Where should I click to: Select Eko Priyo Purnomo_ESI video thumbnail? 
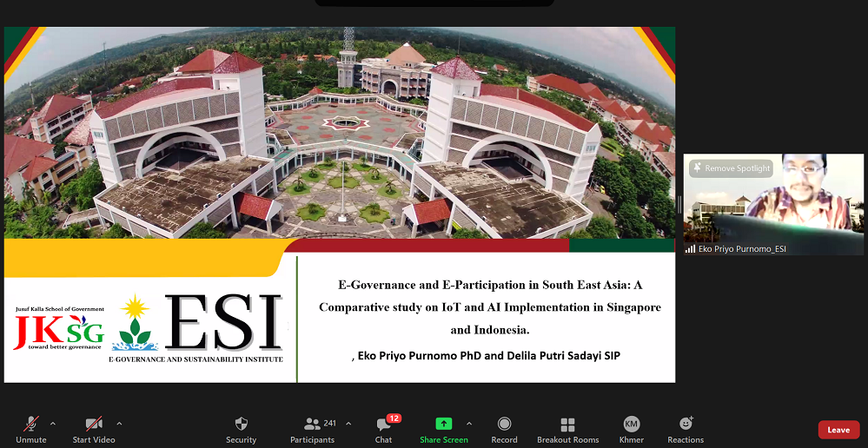(x=773, y=204)
